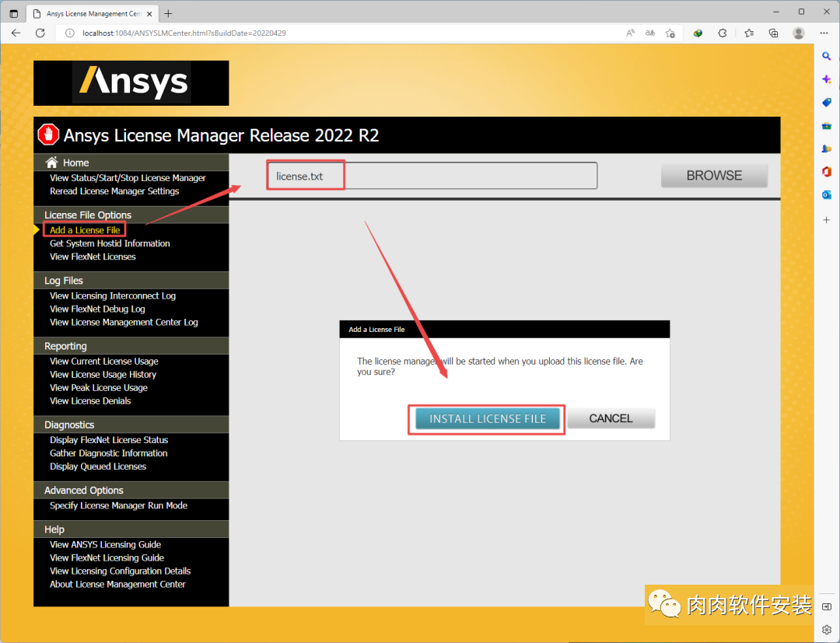This screenshot has height=643, width=840.
Task: Click the sidebar Search icon
Action: click(x=827, y=56)
